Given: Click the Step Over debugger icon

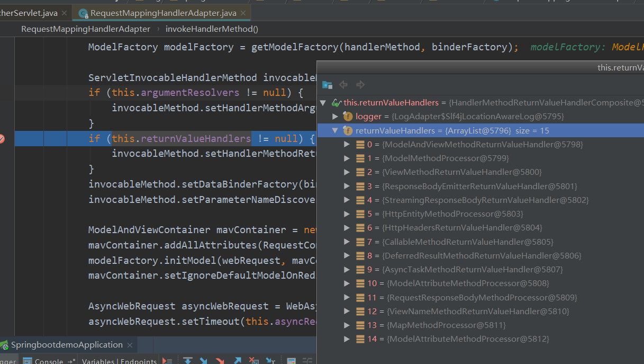Looking at the screenshot, I should pos(187,361).
